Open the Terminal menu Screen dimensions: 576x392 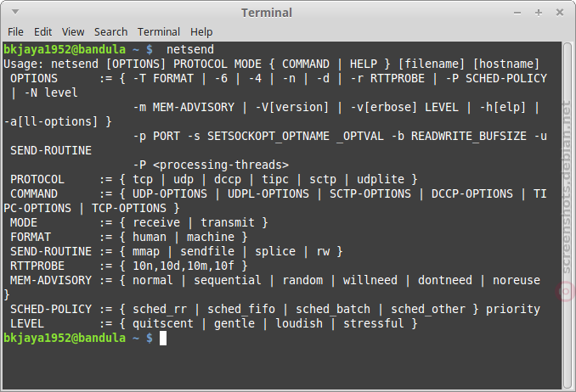coord(159,32)
